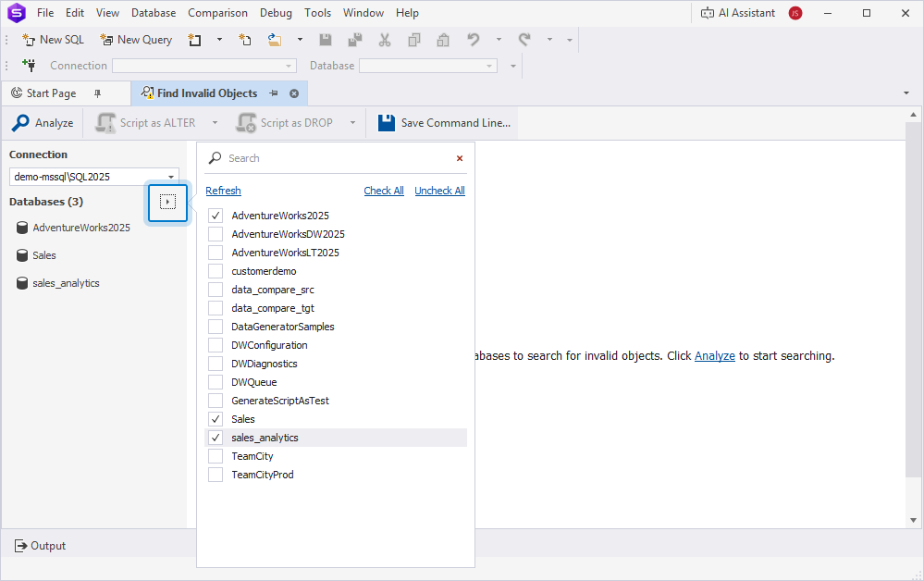
Task: Open the File menu
Action: point(45,12)
